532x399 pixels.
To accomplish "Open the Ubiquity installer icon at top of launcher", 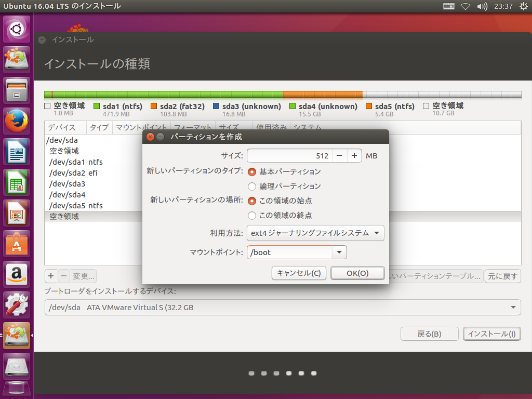I will point(16,60).
